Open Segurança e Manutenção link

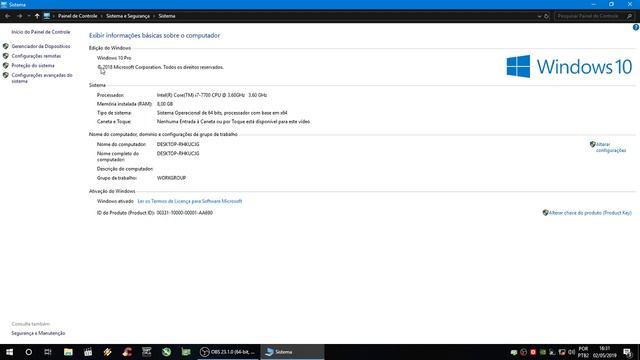pyautogui.click(x=38, y=333)
